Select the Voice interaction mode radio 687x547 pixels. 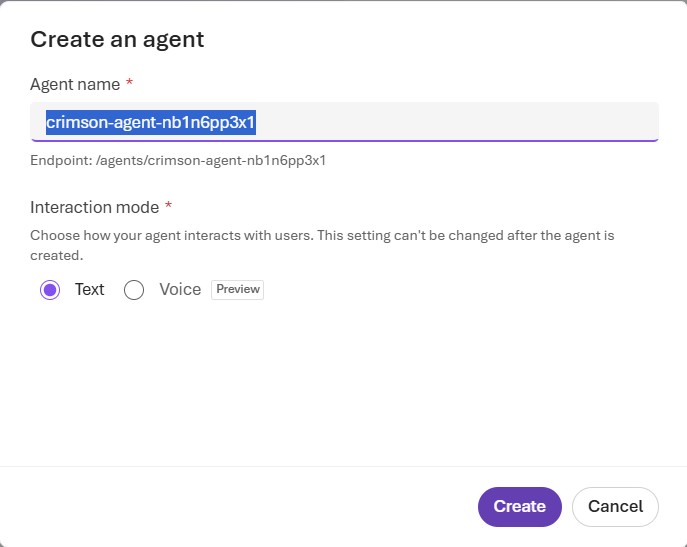[134, 290]
